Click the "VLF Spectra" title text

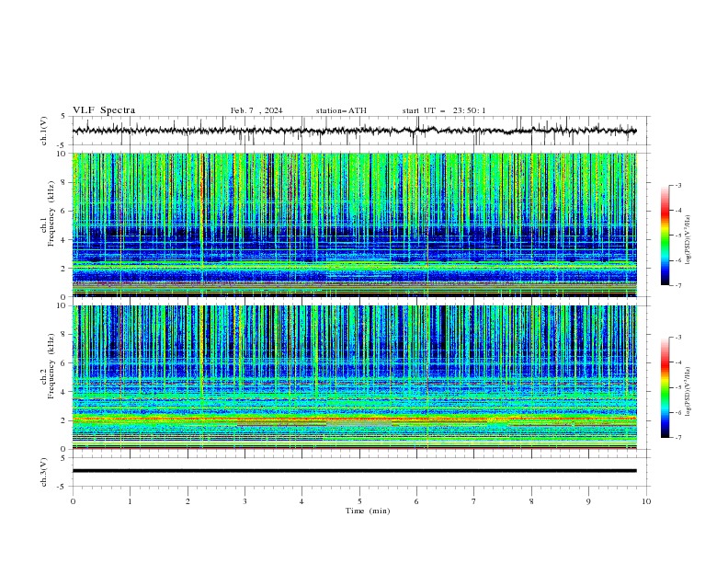(x=104, y=110)
